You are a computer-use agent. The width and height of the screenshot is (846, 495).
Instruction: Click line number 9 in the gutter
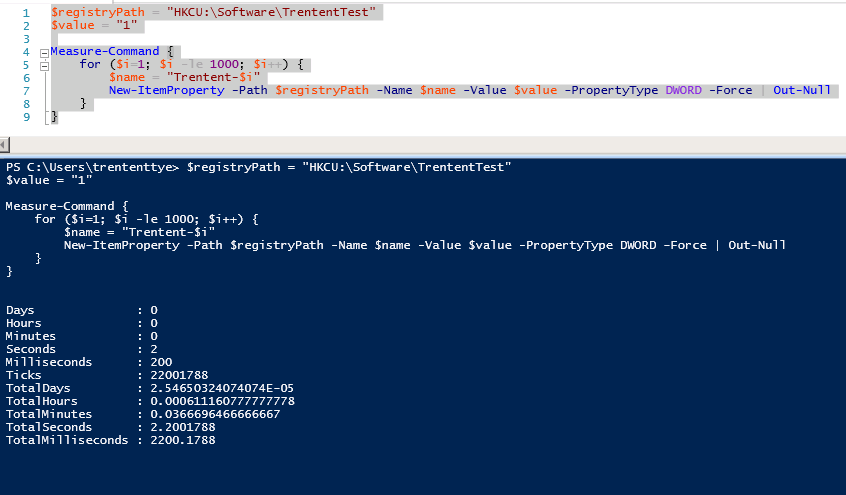click(x=25, y=116)
